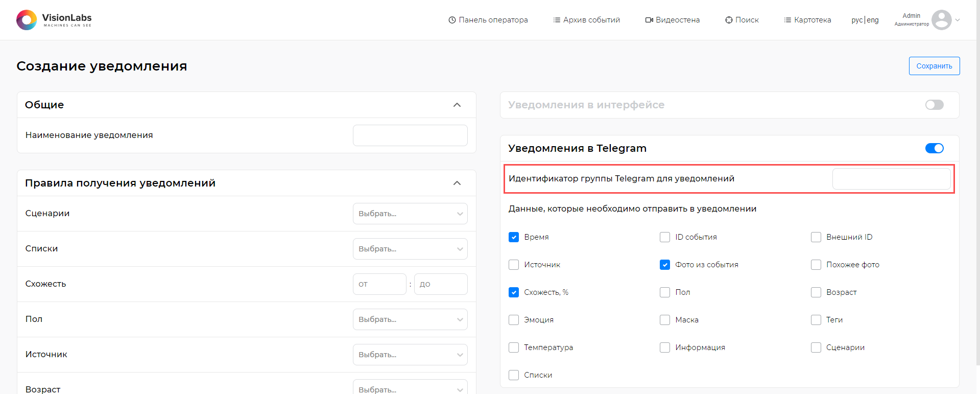Check the Маска checkbox

[665, 320]
